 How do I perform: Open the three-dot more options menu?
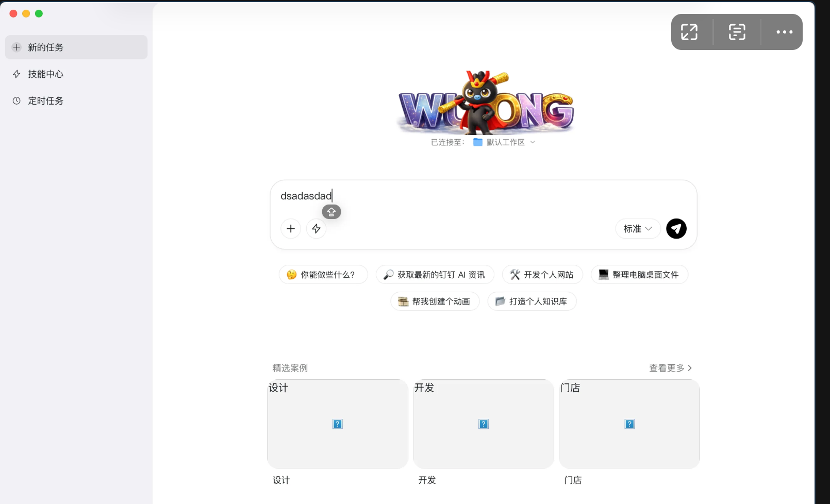click(785, 32)
